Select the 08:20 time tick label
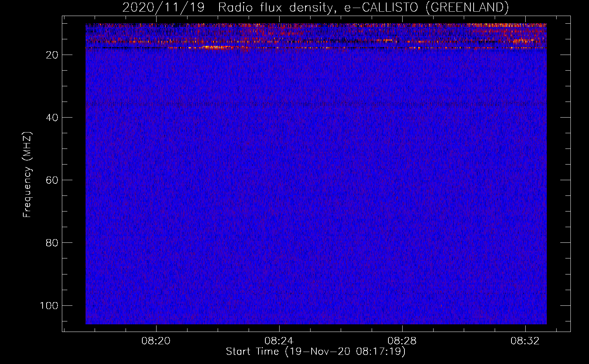Viewport: 589px width, 364px height. click(156, 341)
